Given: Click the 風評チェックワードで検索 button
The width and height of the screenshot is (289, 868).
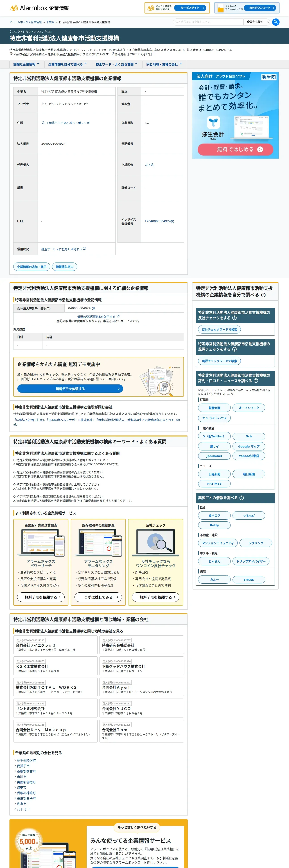Looking at the screenshot, I should coord(219,361).
